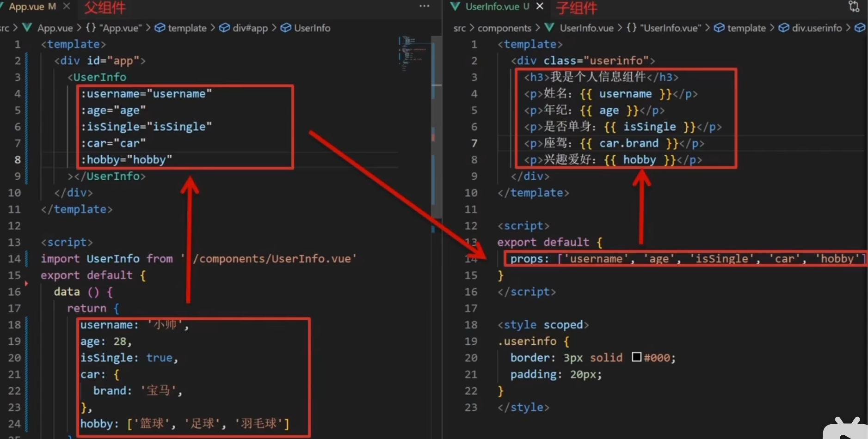This screenshot has height=439, width=868.
Task: Click the Vue icon on UserInfo.vue tab
Action: 455,6
